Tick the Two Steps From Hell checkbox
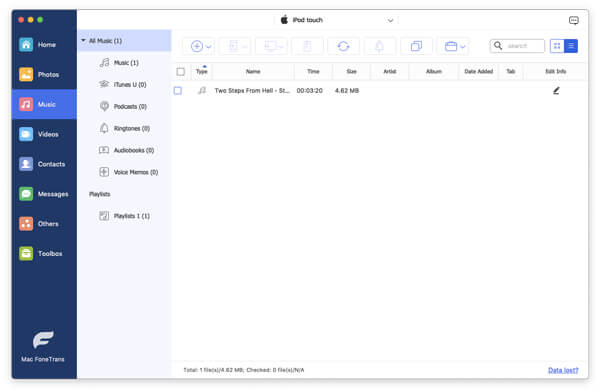The image size is (600, 392). 178,91
